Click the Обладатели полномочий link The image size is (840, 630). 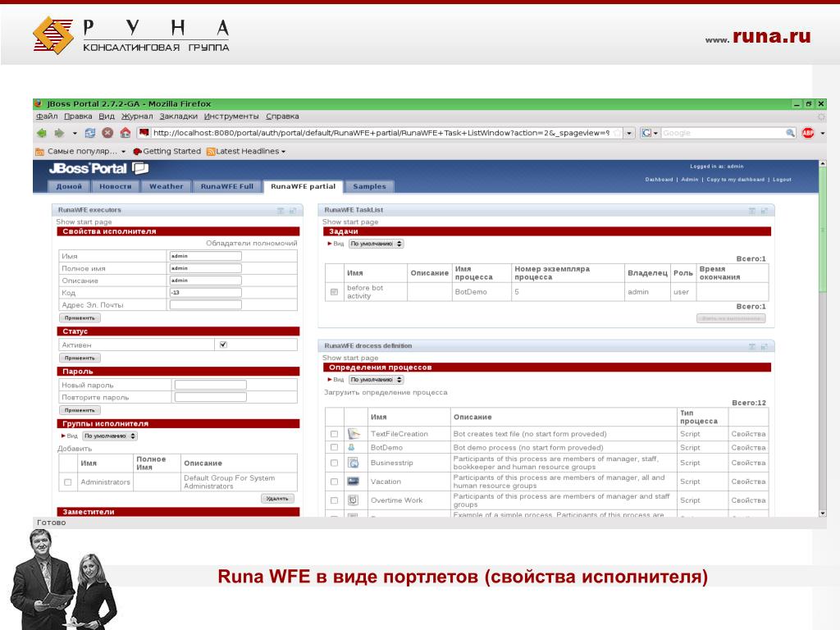point(252,243)
